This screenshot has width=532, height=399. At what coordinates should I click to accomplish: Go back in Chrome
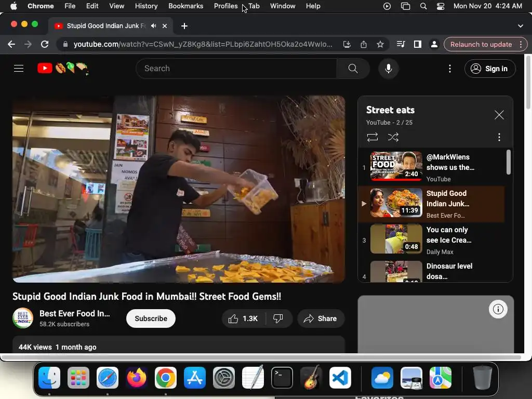[11, 45]
